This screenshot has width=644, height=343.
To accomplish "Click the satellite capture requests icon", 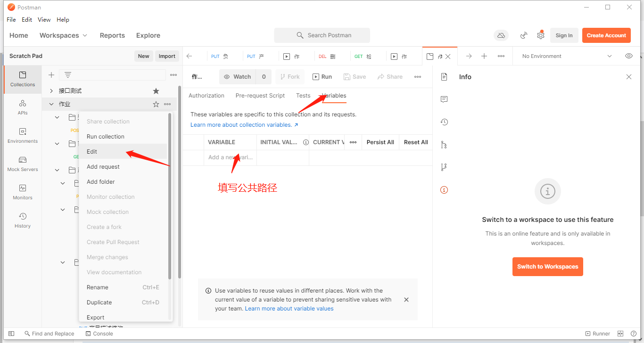I will (524, 35).
